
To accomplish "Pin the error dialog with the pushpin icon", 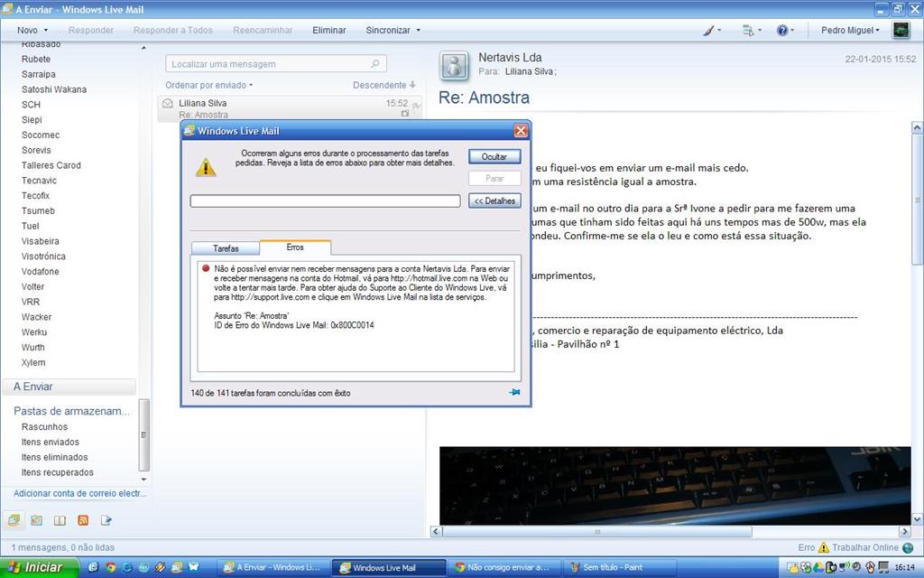I will tap(514, 392).
